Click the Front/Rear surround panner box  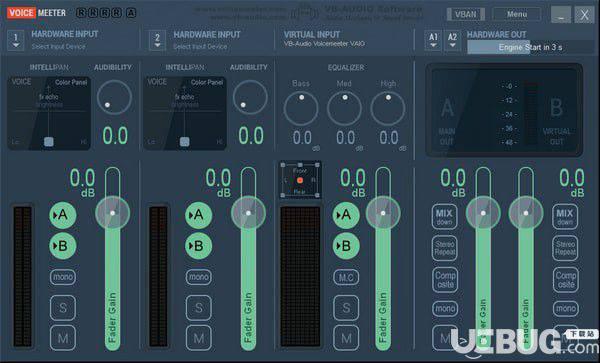300,180
